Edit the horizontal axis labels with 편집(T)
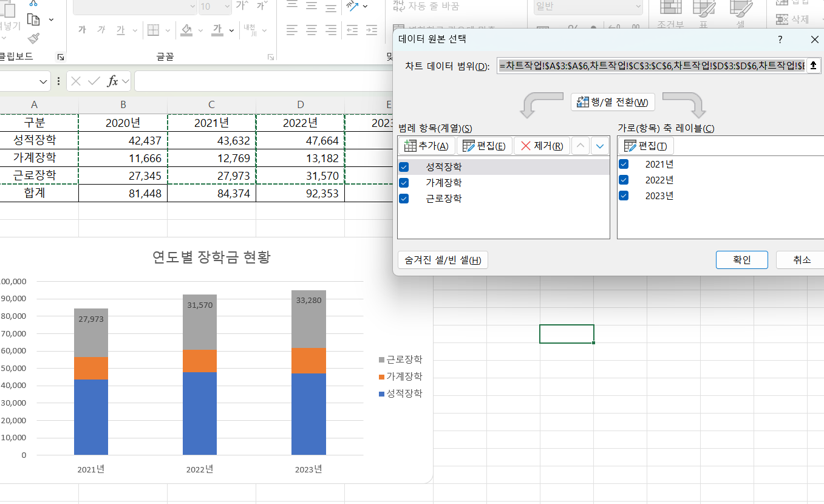The width and height of the screenshot is (824, 504). 645,146
